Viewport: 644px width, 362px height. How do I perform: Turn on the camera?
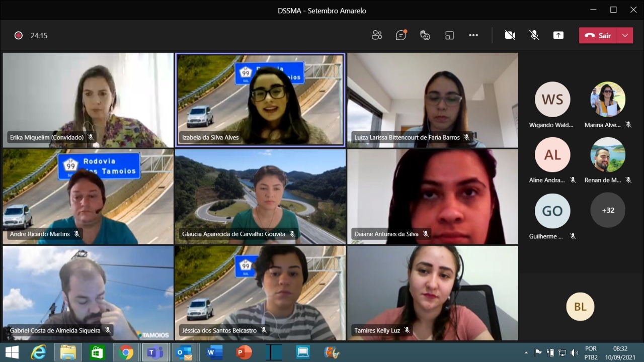click(x=510, y=35)
